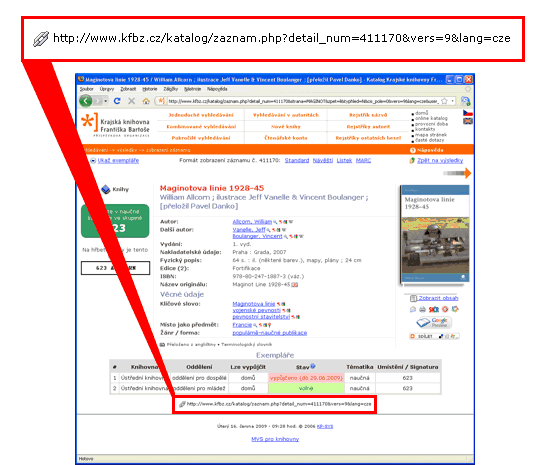Switch language with the British flag icon
This screenshot has width=550, height=465.
[x=468, y=121]
